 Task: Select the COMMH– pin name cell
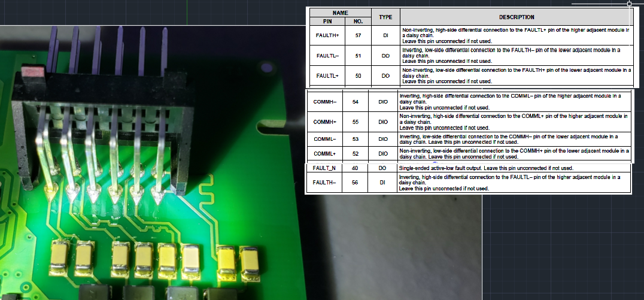click(x=325, y=102)
